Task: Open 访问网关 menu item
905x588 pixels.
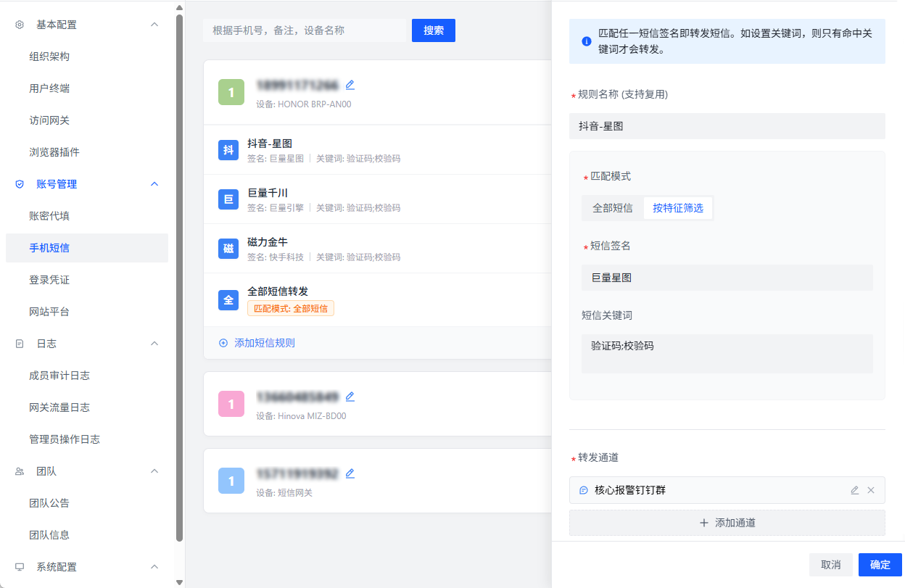Action: click(87, 120)
